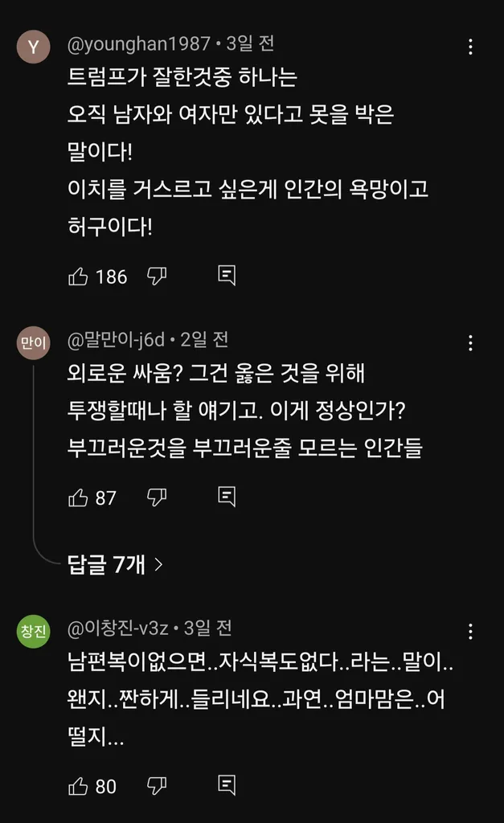Open the @말만이-j6d username link
Viewport: 504px width, 823px height.
116,340
